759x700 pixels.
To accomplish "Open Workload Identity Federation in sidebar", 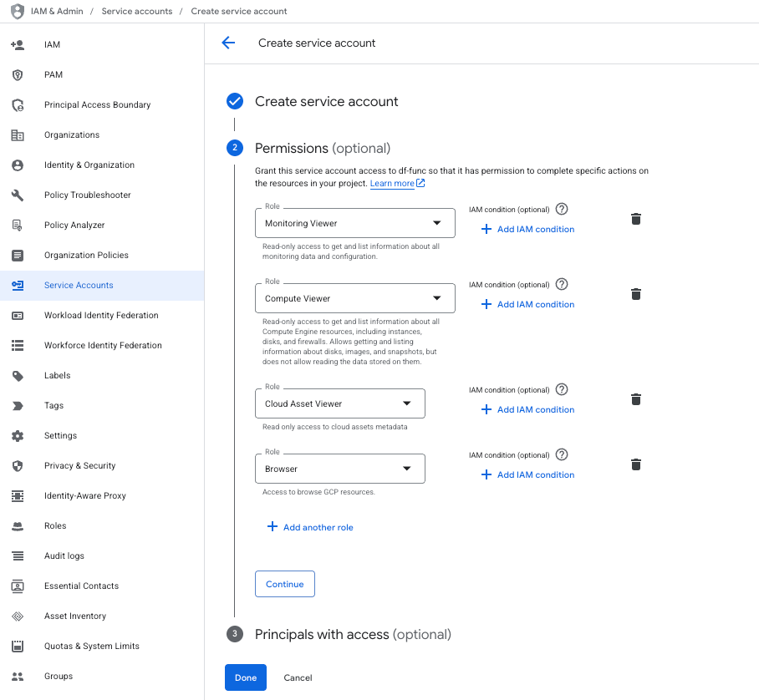I will click(x=101, y=316).
